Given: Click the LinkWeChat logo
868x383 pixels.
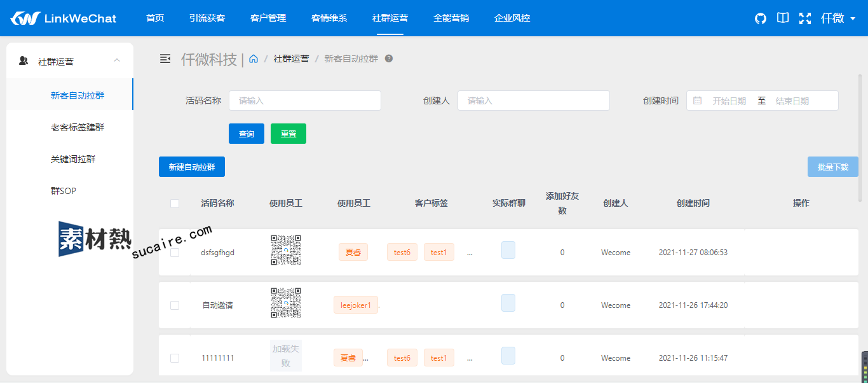Looking at the screenshot, I should [x=64, y=18].
